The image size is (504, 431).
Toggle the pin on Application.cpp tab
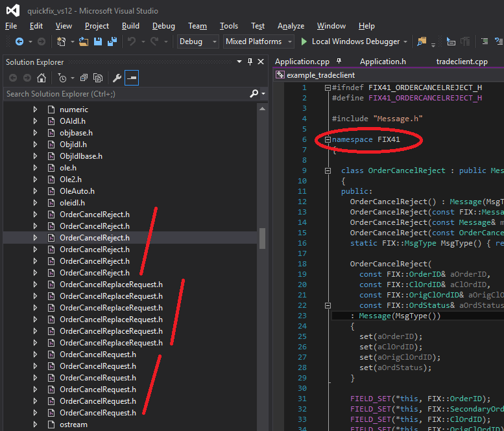click(339, 61)
